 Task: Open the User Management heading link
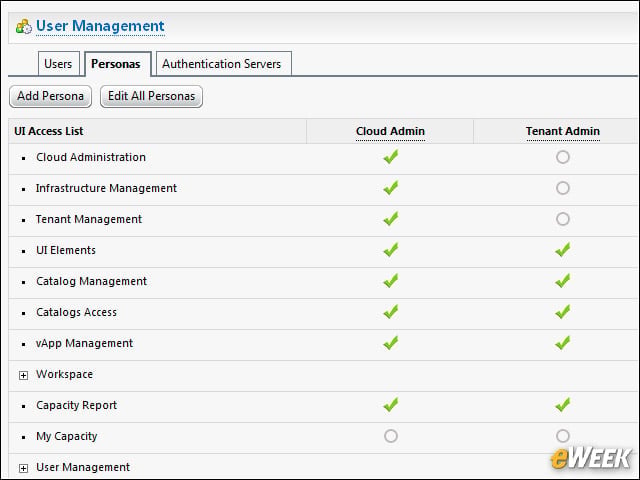(x=100, y=26)
